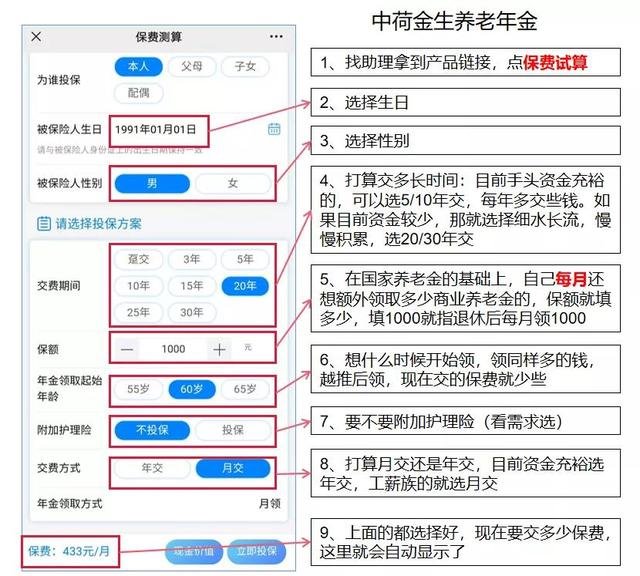Select 15年 payment period
Image resolution: width=640 pixels, height=576 pixels.
pos(191,286)
